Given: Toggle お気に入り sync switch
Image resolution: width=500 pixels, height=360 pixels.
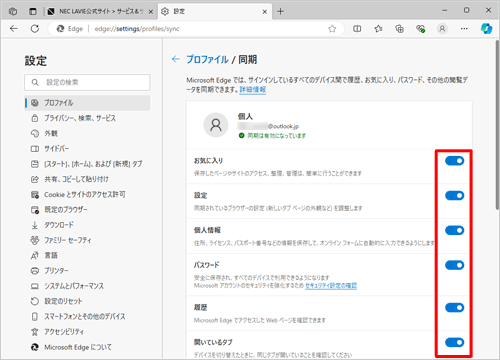Looking at the screenshot, I should pos(454,161).
